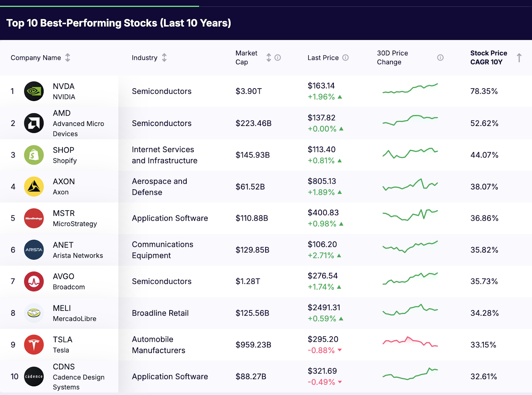Click the SHOP 30-day sparkline chart
This screenshot has width=532, height=395.
tap(410, 153)
